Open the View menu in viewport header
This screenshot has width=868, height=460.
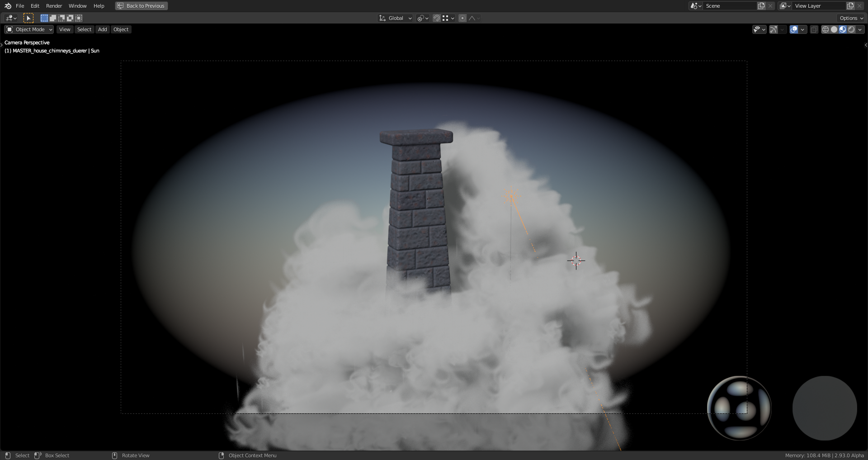tap(65, 29)
